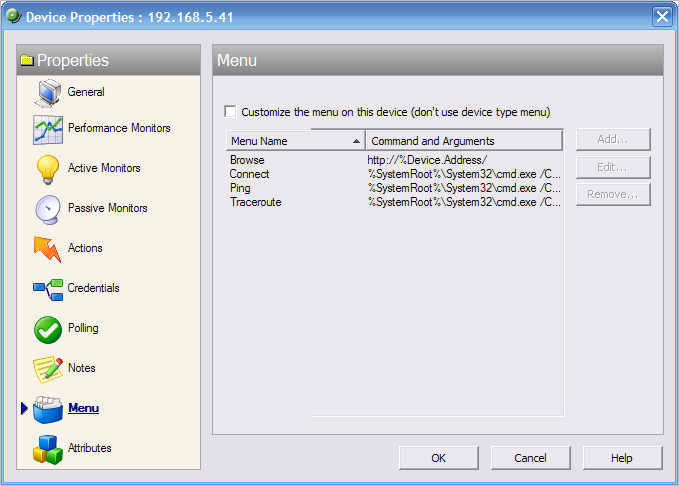Switch to Active Monitors section label

pos(104,168)
